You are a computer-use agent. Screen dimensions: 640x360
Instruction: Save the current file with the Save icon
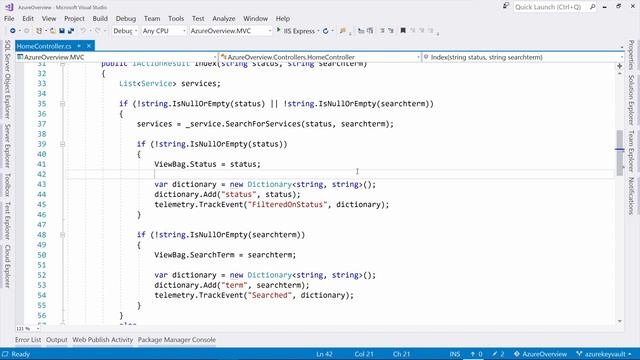tap(62, 31)
